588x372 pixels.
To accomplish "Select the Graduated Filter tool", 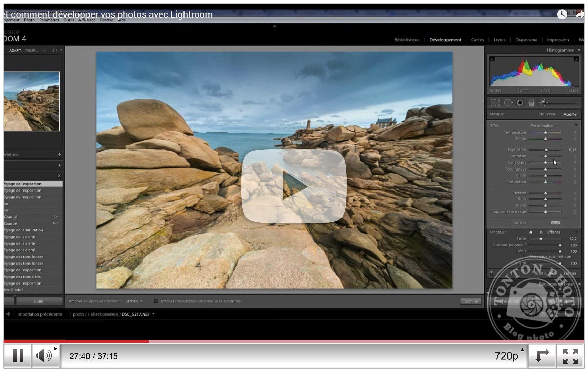I will [x=531, y=102].
